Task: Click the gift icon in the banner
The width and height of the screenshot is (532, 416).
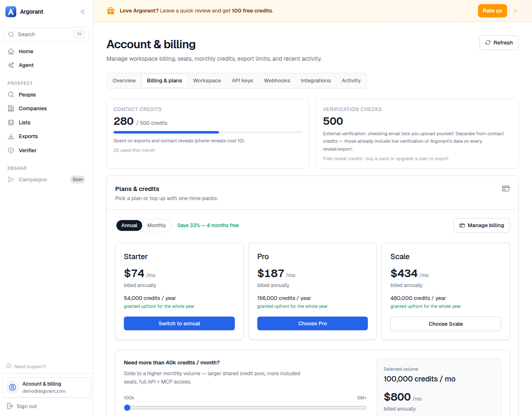Action: pos(111,11)
